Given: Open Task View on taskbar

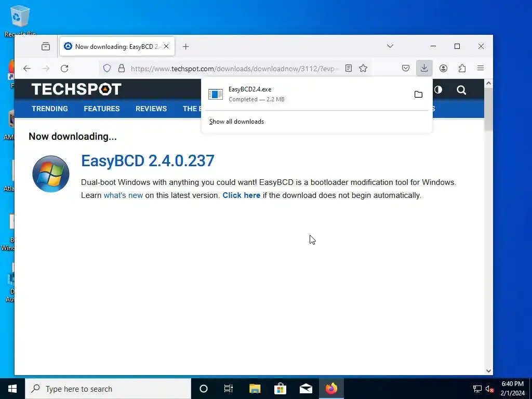Looking at the screenshot, I should 229,389.
